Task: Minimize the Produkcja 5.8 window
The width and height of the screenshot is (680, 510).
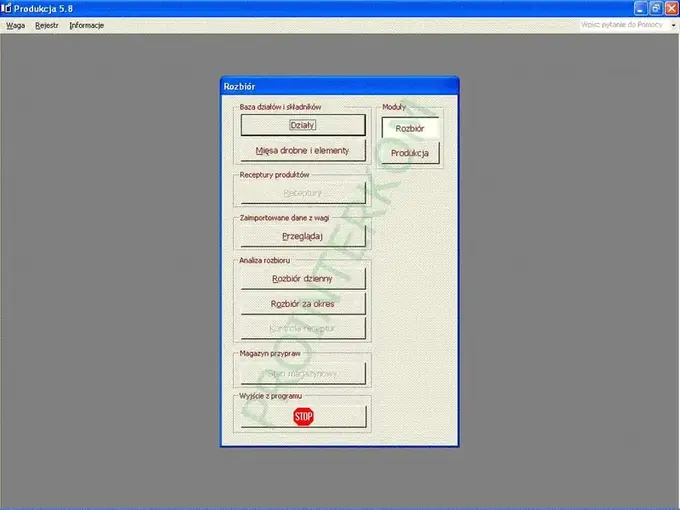Action: (x=641, y=8)
